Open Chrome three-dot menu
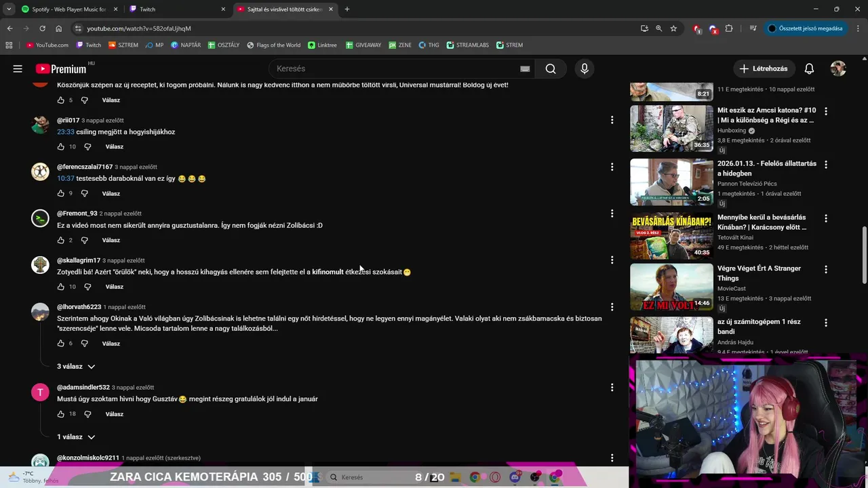 point(857,28)
